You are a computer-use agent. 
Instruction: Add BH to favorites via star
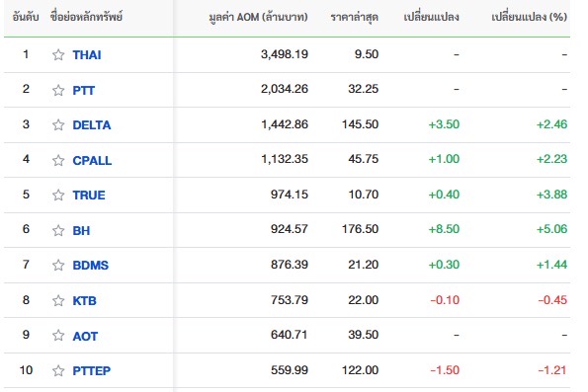click(x=58, y=230)
